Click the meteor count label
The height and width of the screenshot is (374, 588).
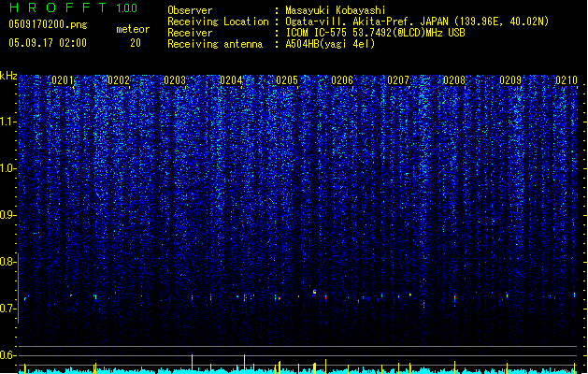pos(133,29)
